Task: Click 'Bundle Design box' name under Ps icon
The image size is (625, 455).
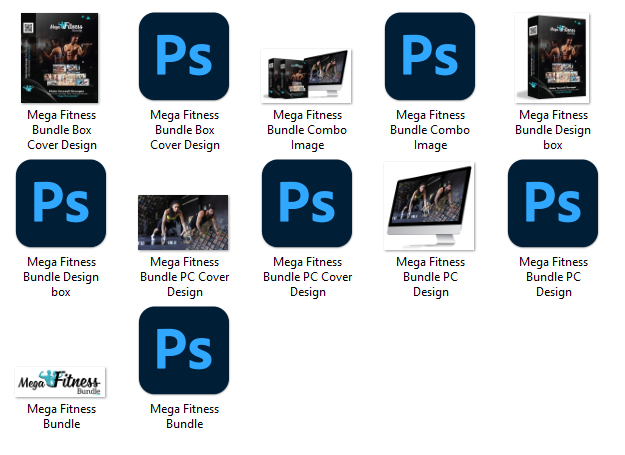Action: (x=61, y=277)
